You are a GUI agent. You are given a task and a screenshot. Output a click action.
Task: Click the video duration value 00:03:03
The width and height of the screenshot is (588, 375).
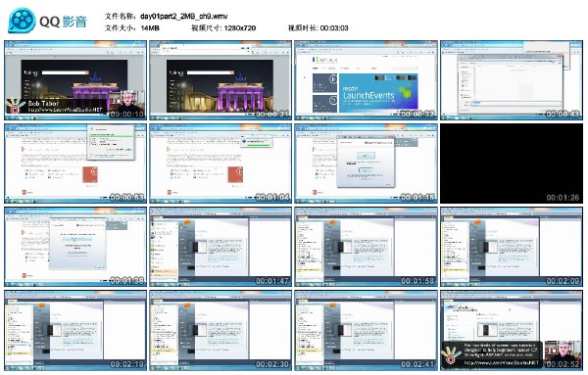(334, 28)
